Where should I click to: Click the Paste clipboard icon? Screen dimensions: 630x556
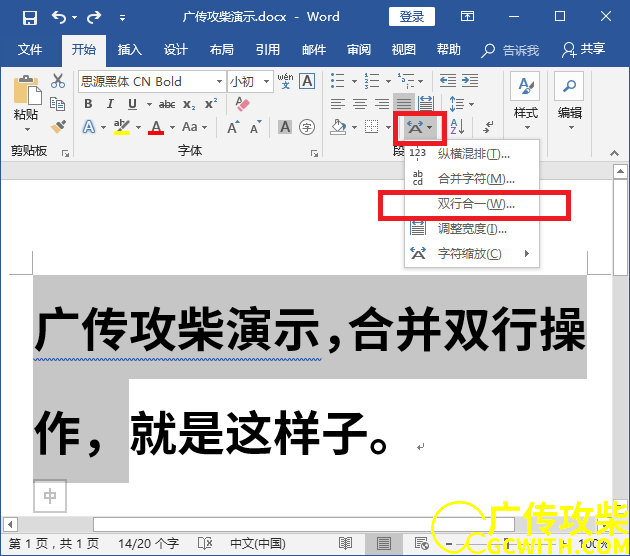coord(27,90)
